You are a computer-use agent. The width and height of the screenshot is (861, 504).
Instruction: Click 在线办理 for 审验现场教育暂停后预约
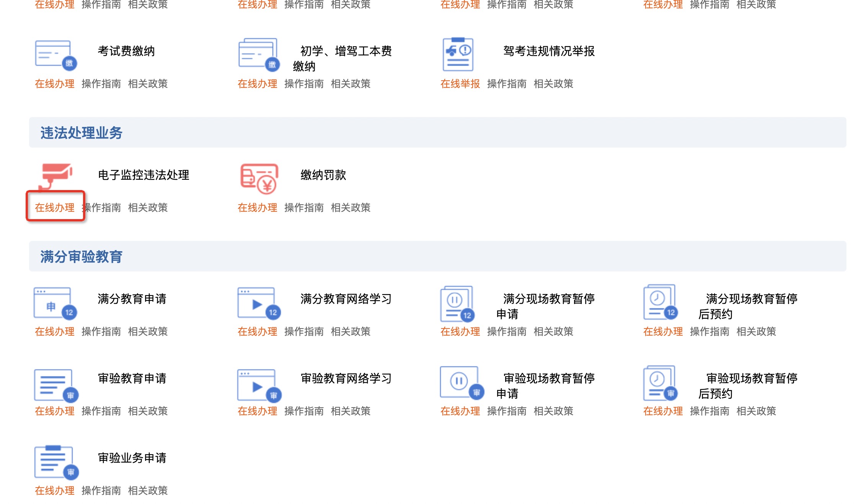[x=663, y=411]
